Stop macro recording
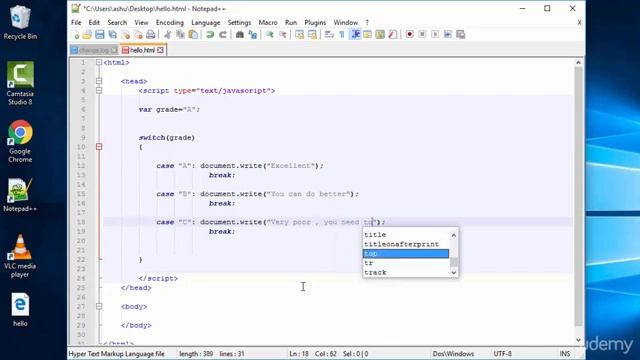The image size is (640, 360). [422, 35]
